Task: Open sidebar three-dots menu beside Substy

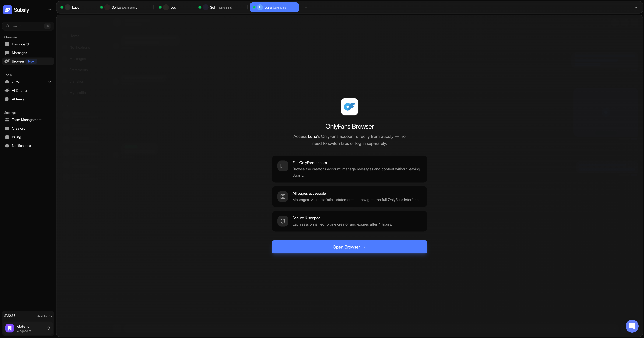Action: pos(49,10)
